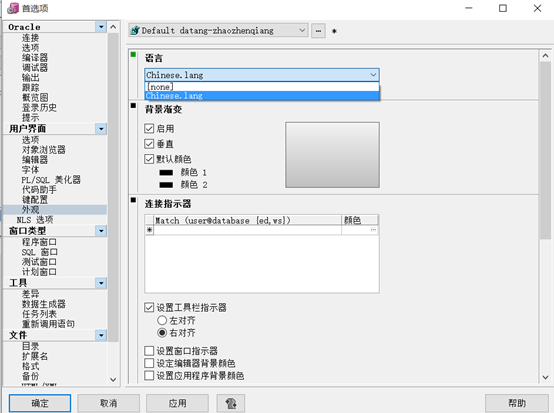Click the right panel scroll down arrow
Image resolution: width=554 pixels, height=413 pixels.
point(545,377)
